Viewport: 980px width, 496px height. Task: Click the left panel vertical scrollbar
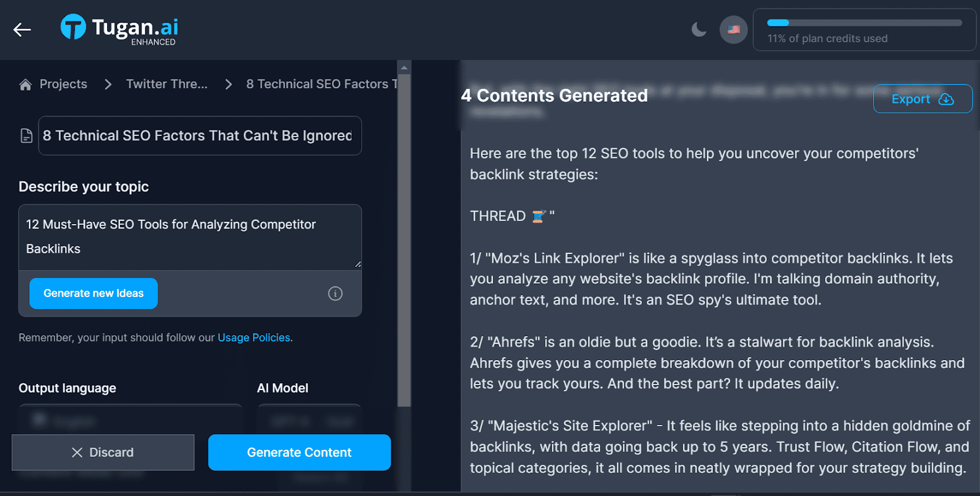(x=404, y=239)
